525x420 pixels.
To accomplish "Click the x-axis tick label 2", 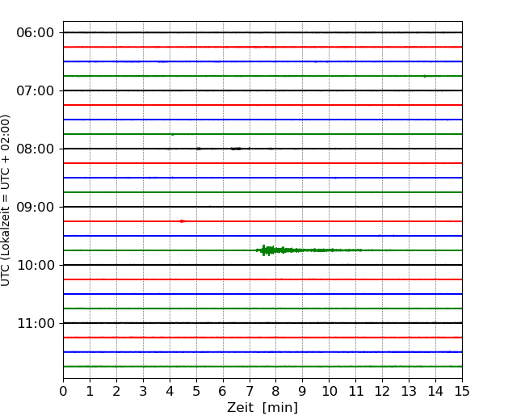I will 116,391.
